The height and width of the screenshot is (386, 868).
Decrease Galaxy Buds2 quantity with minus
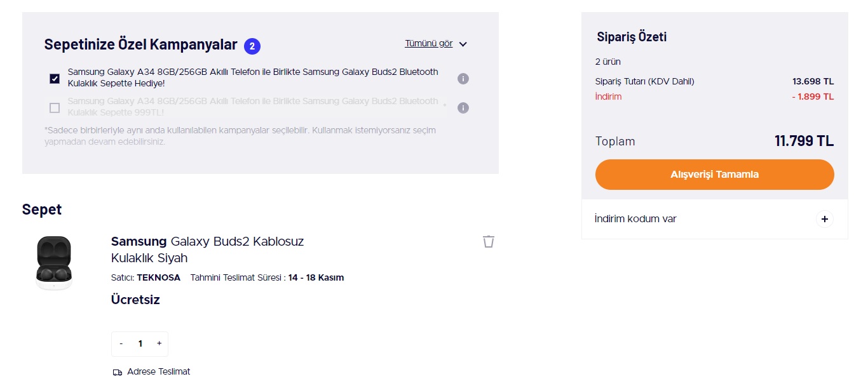(x=121, y=343)
